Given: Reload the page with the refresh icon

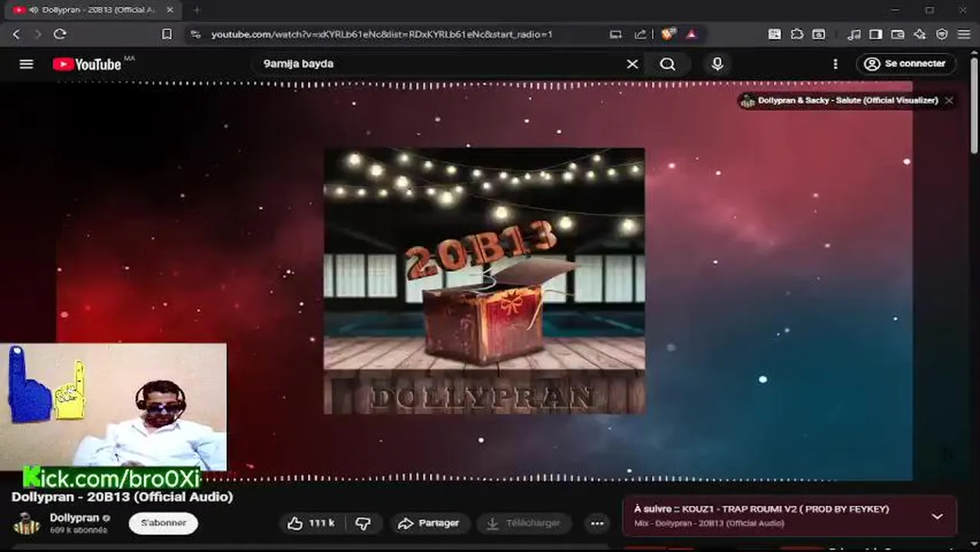Looking at the screenshot, I should (x=60, y=34).
